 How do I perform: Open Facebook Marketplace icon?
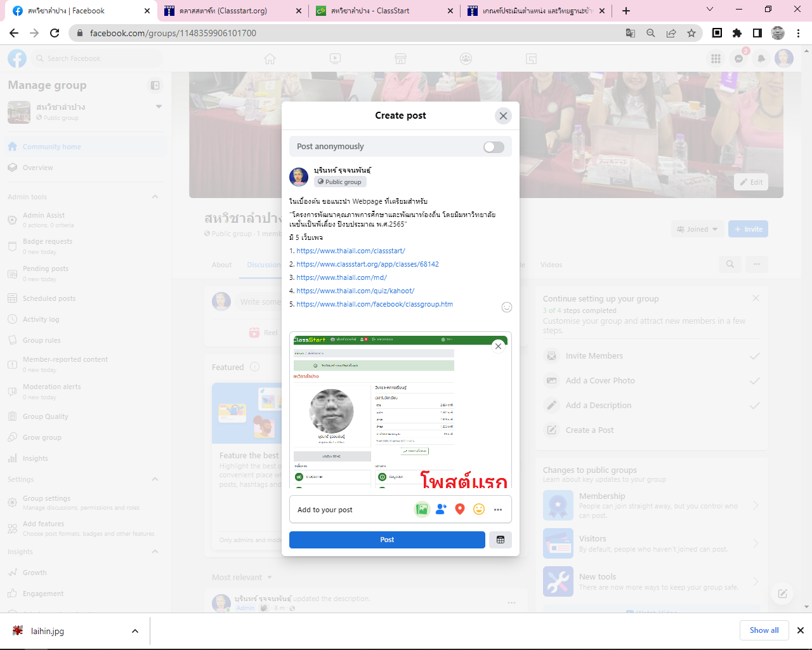pyautogui.click(x=400, y=58)
